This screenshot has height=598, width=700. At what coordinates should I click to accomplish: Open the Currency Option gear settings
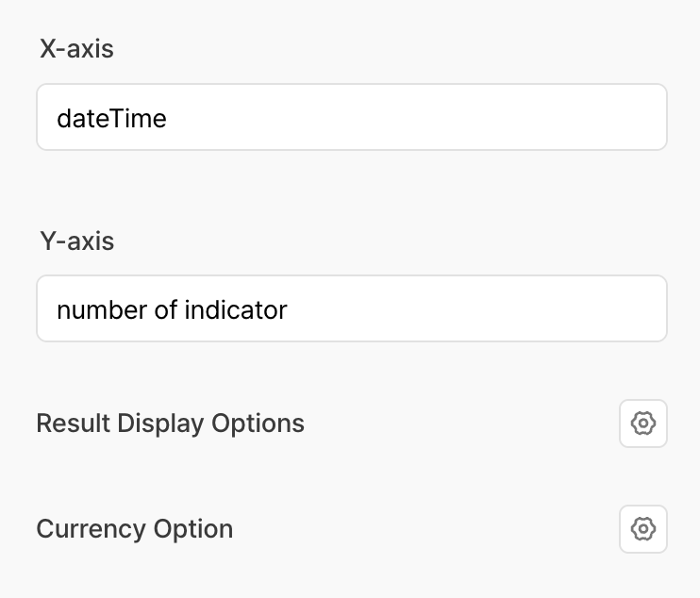[642, 529]
